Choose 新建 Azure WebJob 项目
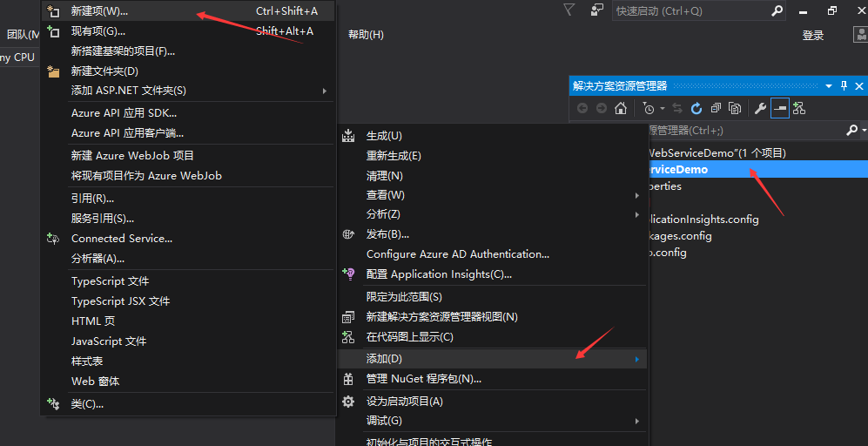868x446 pixels. (x=188, y=156)
